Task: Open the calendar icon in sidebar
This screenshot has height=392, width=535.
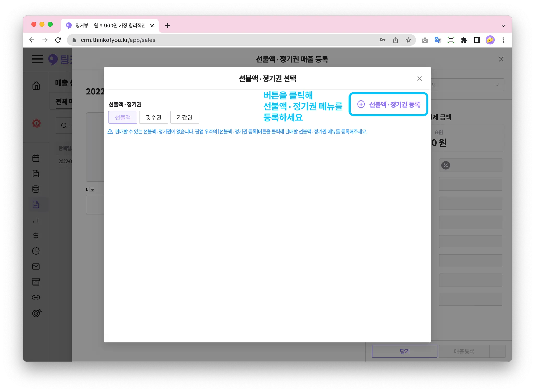Action: click(x=36, y=158)
